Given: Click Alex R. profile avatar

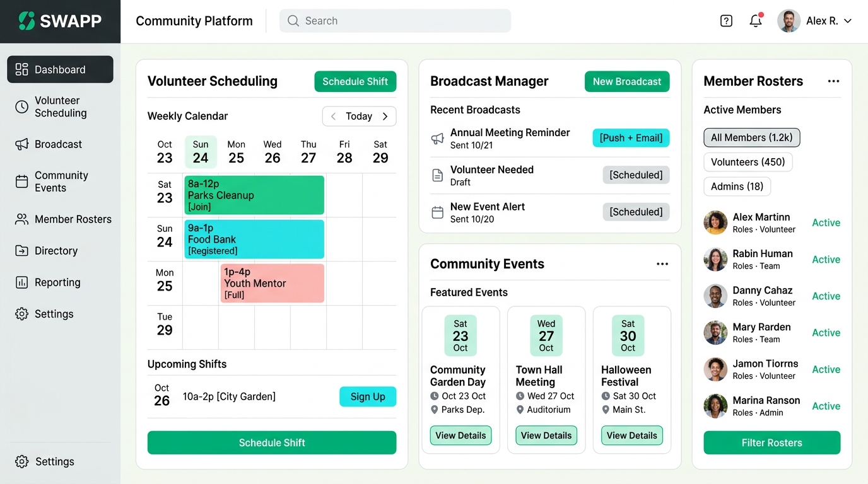Looking at the screenshot, I should tap(789, 21).
